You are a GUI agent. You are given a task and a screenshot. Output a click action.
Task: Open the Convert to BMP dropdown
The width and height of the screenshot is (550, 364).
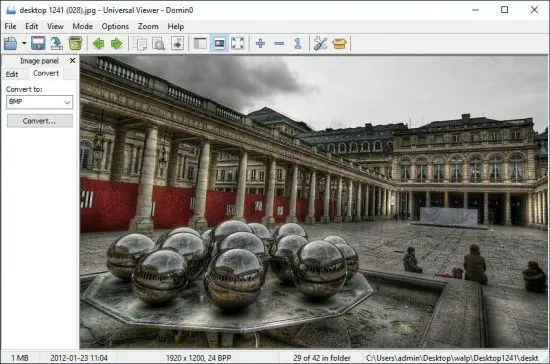pos(40,102)
